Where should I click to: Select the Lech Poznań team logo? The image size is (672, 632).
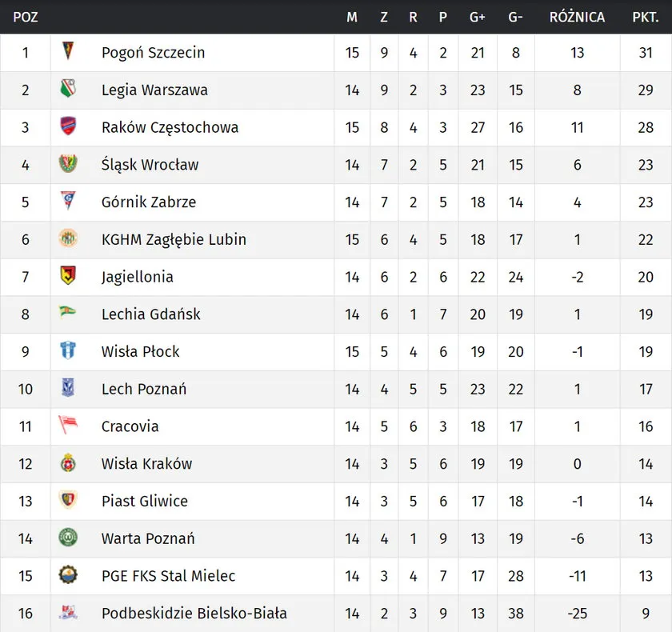68,388
